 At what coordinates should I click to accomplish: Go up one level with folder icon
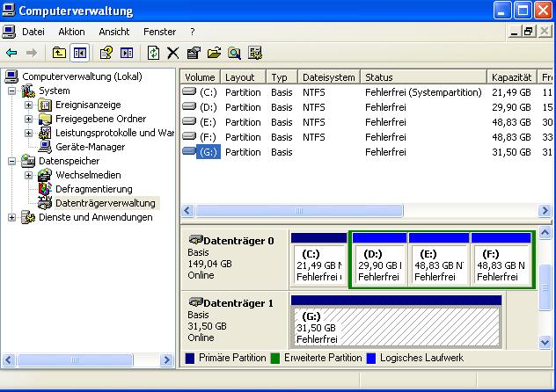tap(59, 53)
